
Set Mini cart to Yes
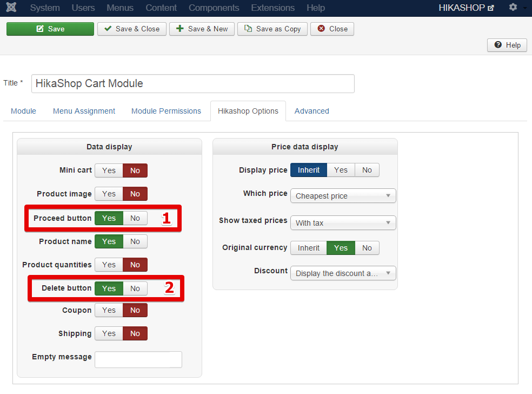(x=109, y=170)
